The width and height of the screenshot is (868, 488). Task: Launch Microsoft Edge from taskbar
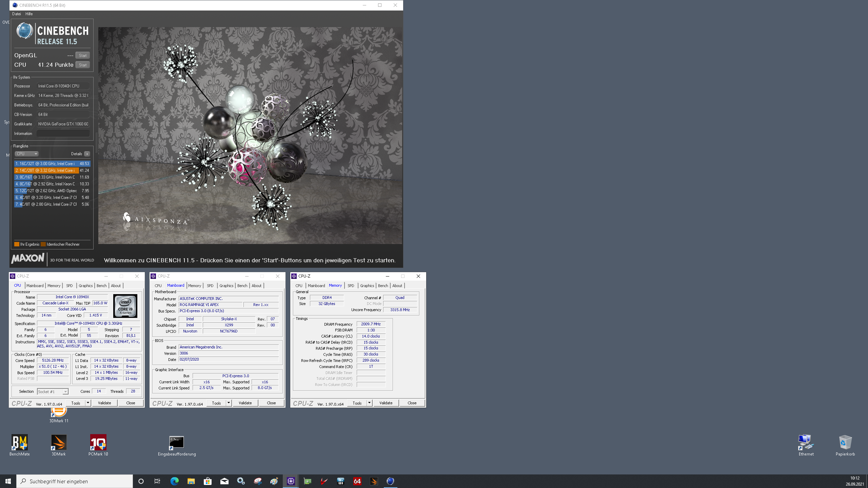coord(174,481)
